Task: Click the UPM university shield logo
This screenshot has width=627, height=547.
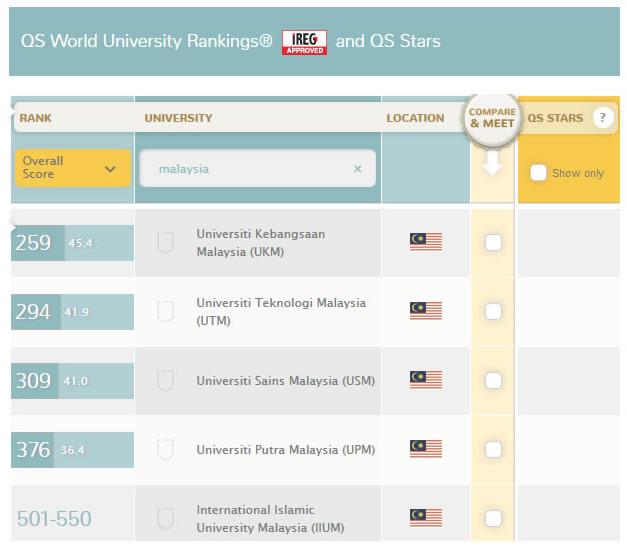Action: click(x=165, y=449)
